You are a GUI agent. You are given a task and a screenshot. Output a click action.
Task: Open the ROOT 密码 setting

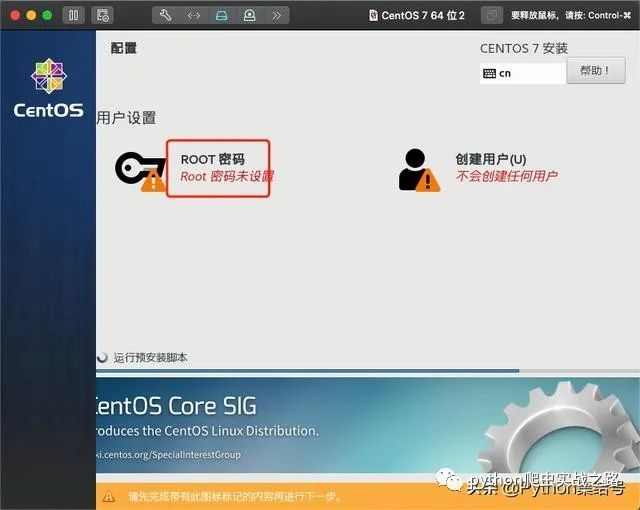coord(213,159)
